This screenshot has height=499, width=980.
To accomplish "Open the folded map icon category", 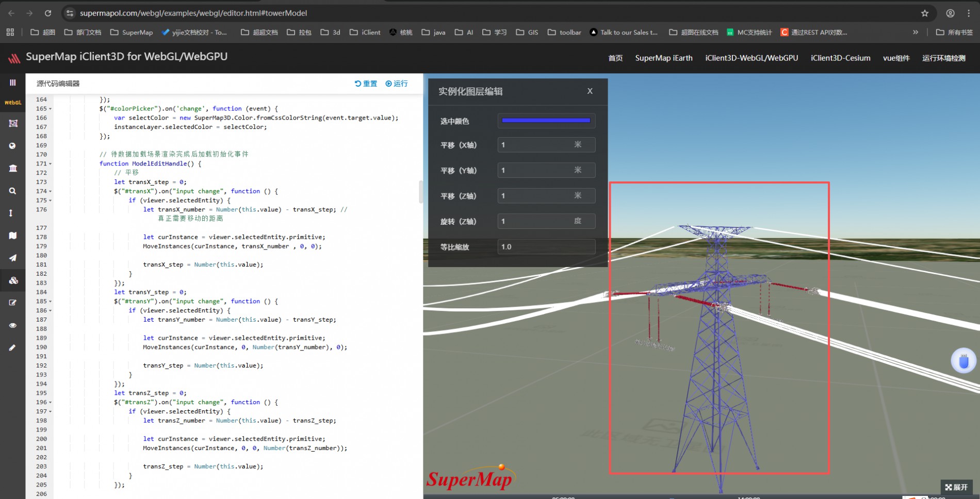I will click(x=12, y=236).
